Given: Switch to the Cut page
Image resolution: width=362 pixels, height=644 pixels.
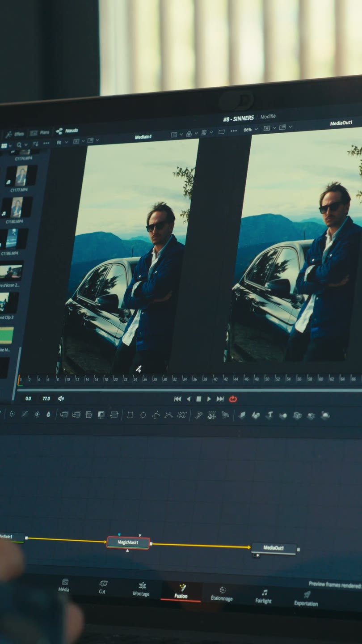Looking at the screenshot, I should (103, 587).
